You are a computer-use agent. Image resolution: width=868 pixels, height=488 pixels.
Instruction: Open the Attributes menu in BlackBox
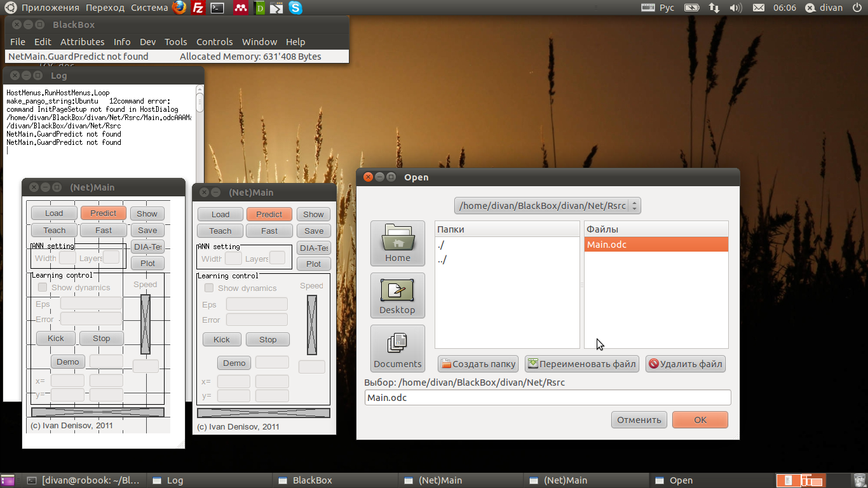(82, 42)
